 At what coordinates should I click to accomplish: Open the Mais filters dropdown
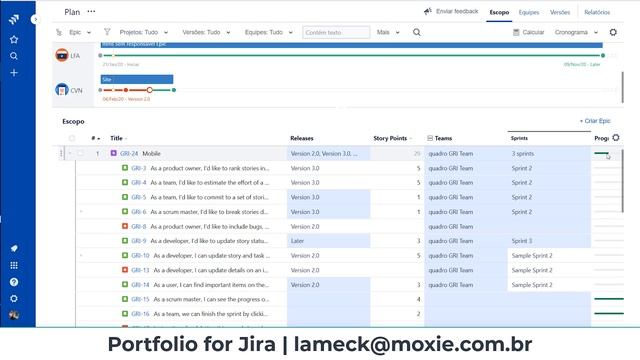tap(388, 32)
